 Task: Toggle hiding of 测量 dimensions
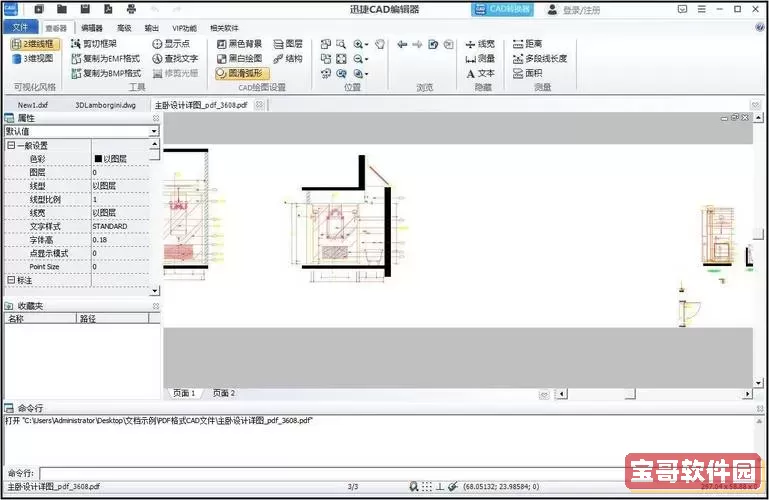coord(480,59)
